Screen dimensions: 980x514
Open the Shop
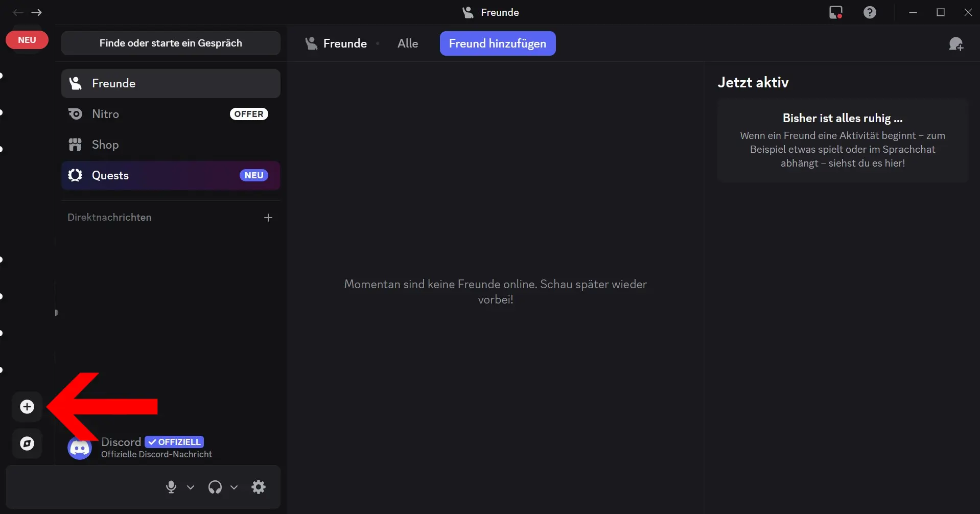click(x=105, y=144)
